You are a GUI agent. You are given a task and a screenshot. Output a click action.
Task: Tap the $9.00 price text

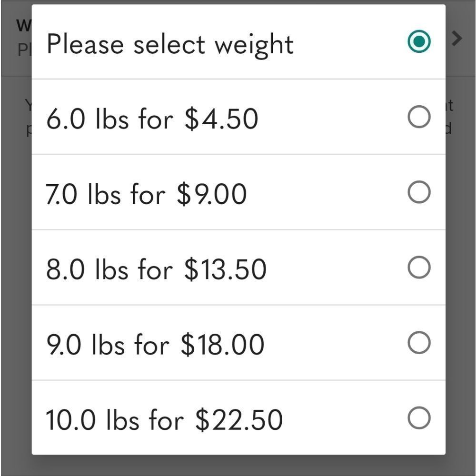click(212, 194)
